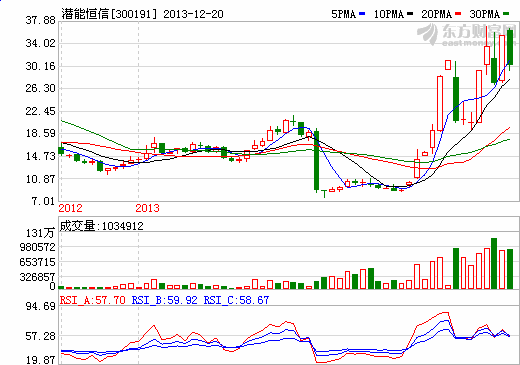Viewport: 520px width, 365px height.
Task: Click the 30PMA green legend marker
Action: click(x=507, y=14)
